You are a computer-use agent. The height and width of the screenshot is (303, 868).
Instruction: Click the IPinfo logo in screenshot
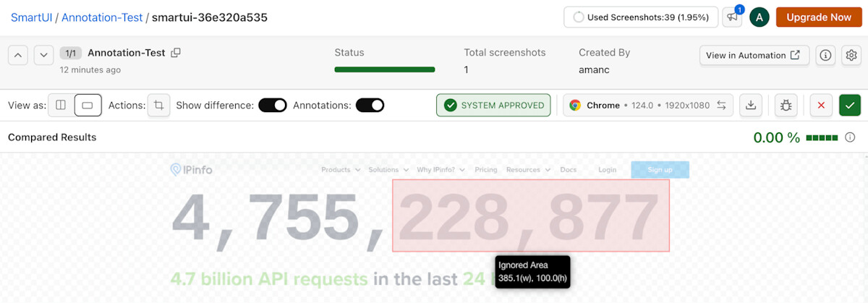[191, 169]
